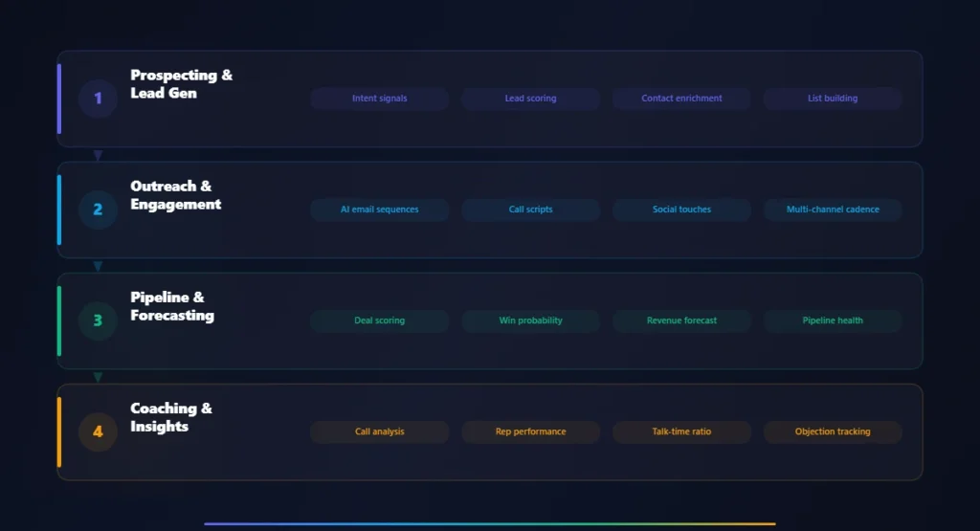Click the Rep performance tag
The width and height of the screenshot is (980, 531).
click(530, 431)
